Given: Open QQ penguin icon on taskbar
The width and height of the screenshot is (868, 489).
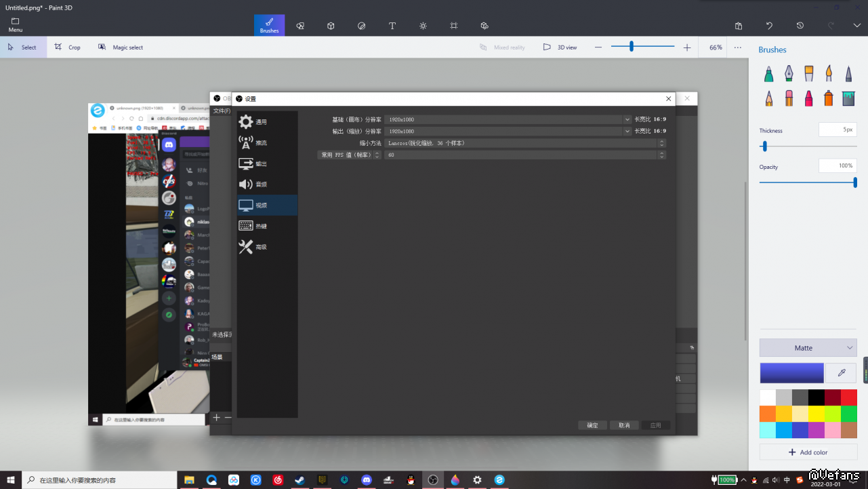Looking at the screenshot, I should tap(411, 480).
